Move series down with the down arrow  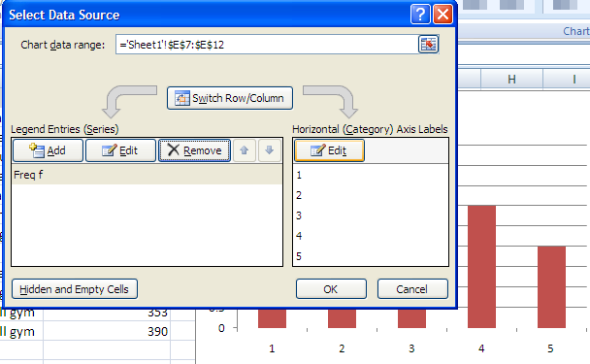(269, 150)
